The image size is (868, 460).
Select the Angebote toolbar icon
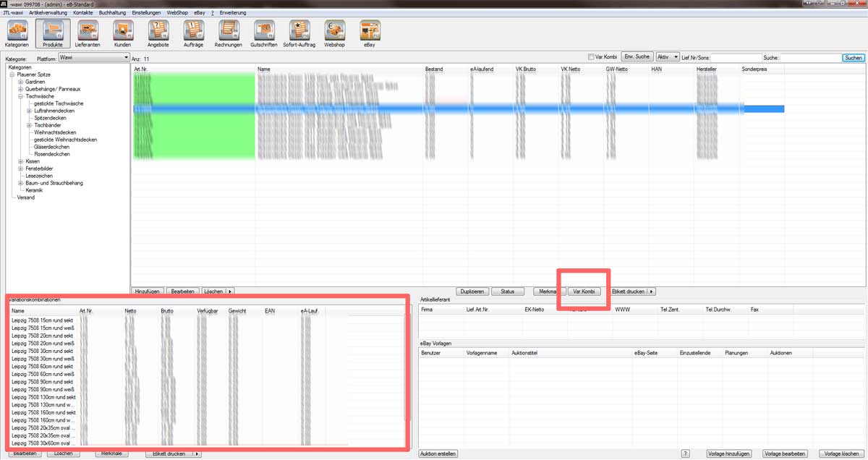[158, 30]
